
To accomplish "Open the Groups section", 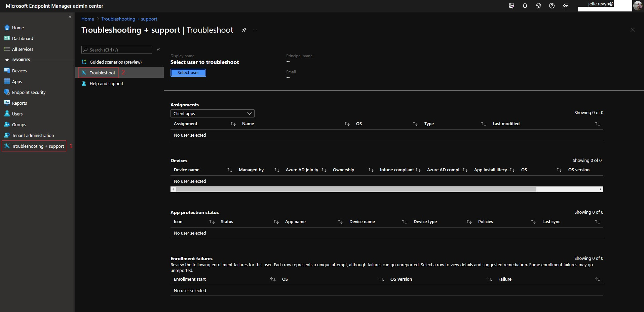I will point(19,125).
